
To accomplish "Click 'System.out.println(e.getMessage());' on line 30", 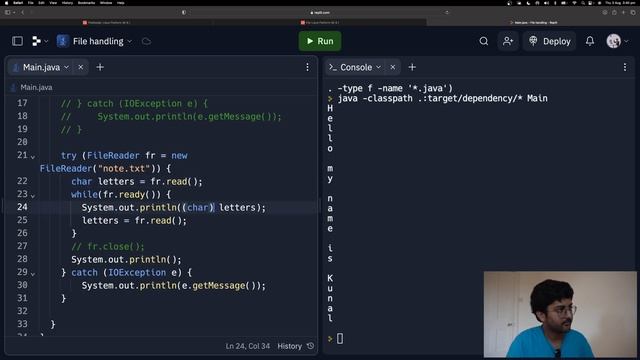I will click(173, 285).
